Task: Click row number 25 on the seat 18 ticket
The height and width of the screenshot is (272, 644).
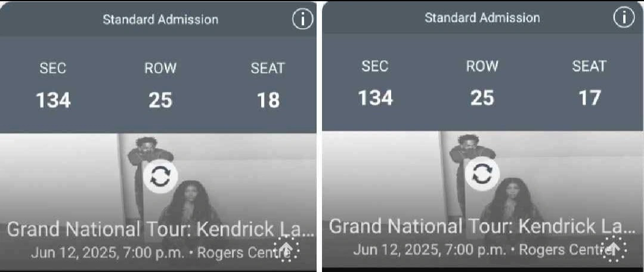Action: [x=160, y=100]
